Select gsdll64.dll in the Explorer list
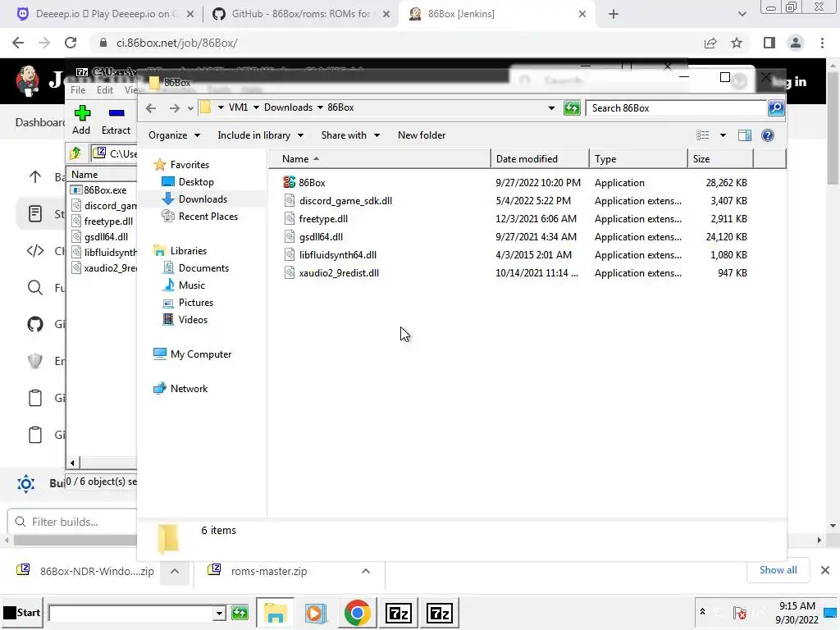The width and height of the screenshot is (840, 630). tap(321, 237)
